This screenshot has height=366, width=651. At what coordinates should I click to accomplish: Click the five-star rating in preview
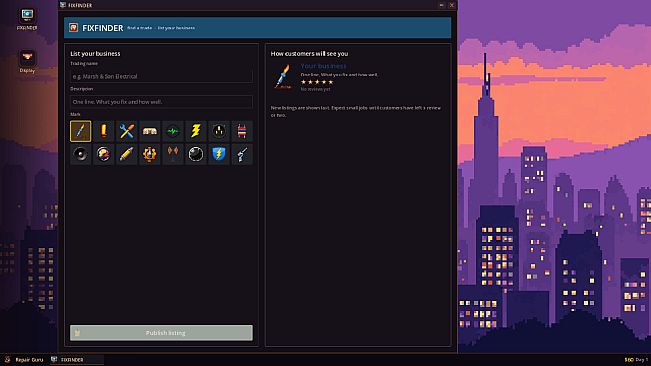click(317, 82)
